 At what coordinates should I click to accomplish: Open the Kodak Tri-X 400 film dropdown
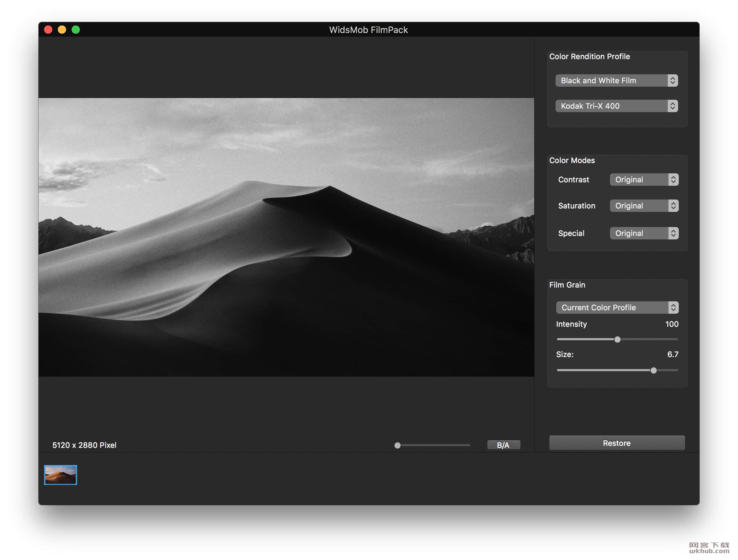click(616, 106)
